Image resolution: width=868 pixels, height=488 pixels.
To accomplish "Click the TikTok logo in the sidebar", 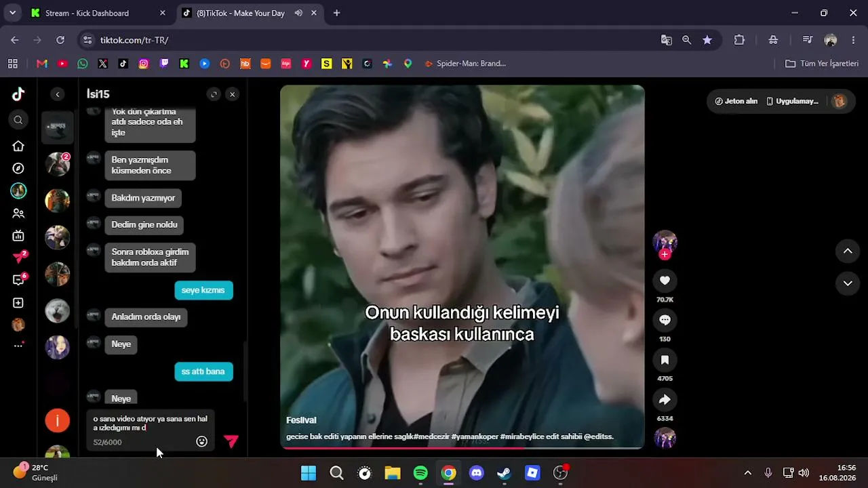I will pyautogui.click(x=18, y=94).
